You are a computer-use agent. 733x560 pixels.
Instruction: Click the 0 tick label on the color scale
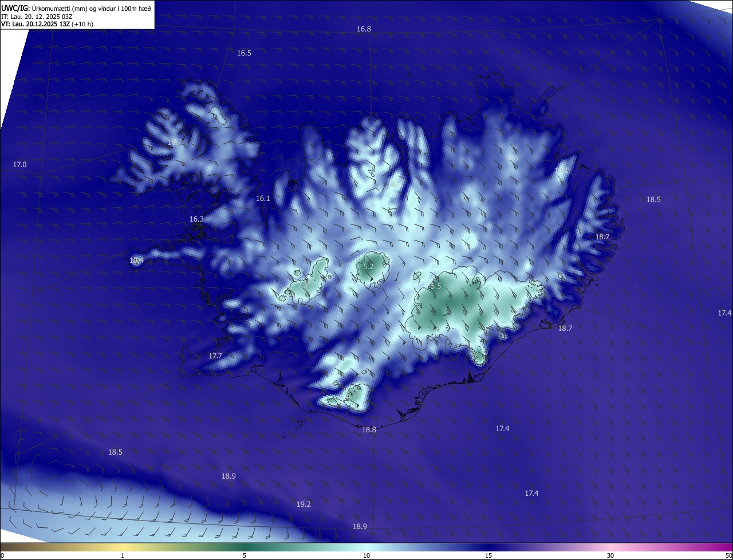point(2,556)
